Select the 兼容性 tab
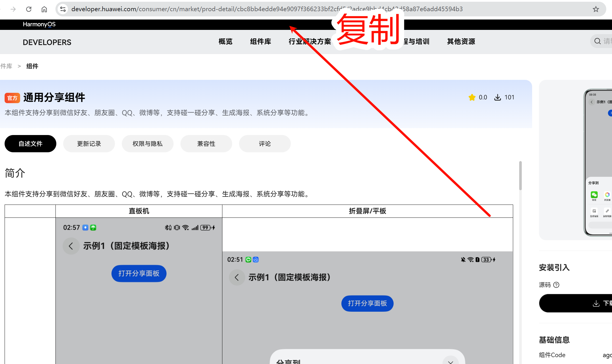The width and height of the screenshot is (612, 364). 206,144
